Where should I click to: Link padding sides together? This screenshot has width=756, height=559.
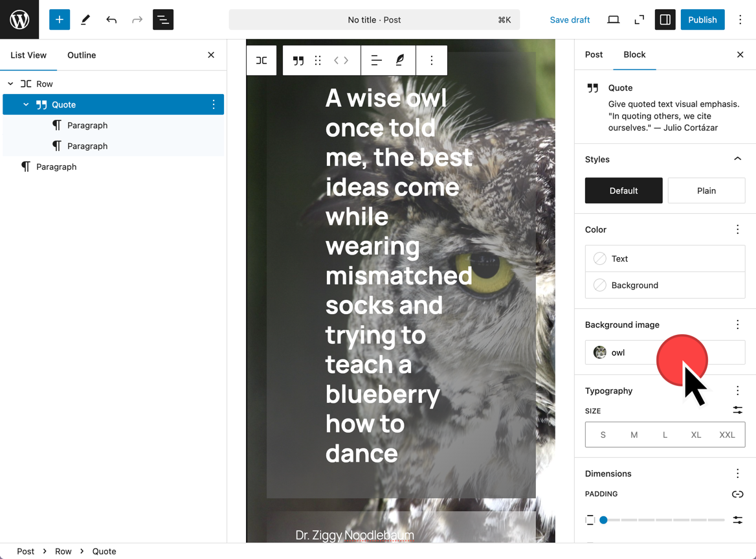[x=737, y=494]
